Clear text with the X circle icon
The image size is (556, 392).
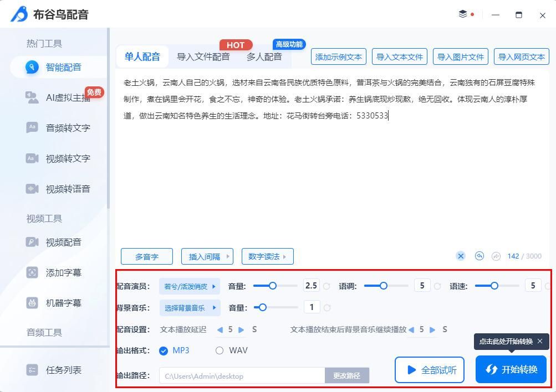pyautogui.click(x=461, y=256)
